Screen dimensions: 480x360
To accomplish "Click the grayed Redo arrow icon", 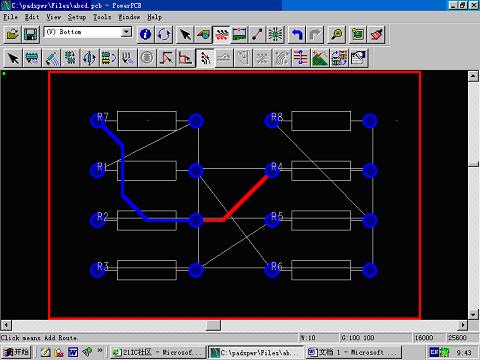I will coord(315,34).
